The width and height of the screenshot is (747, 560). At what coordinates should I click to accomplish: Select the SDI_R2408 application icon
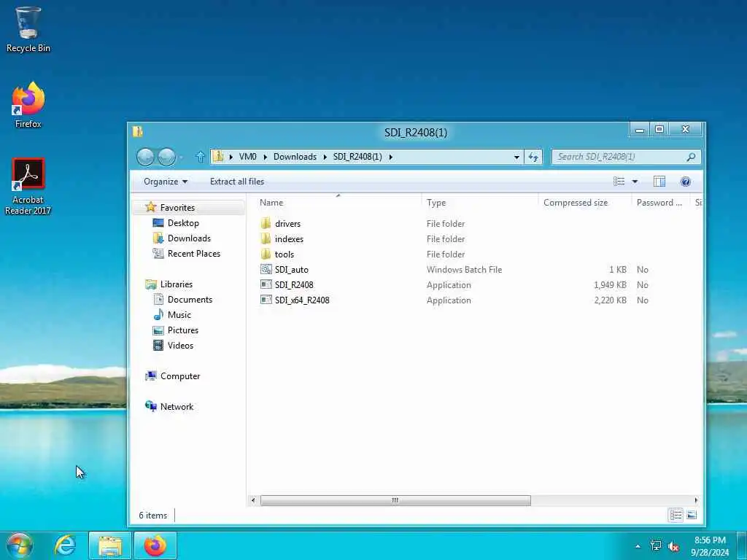tap(266, 284)
